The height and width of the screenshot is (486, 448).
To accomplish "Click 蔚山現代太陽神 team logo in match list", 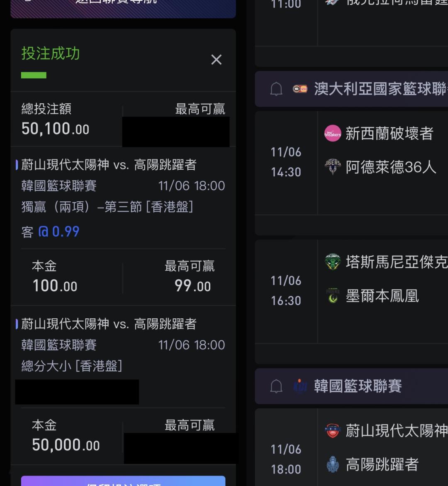I will 333,430.
